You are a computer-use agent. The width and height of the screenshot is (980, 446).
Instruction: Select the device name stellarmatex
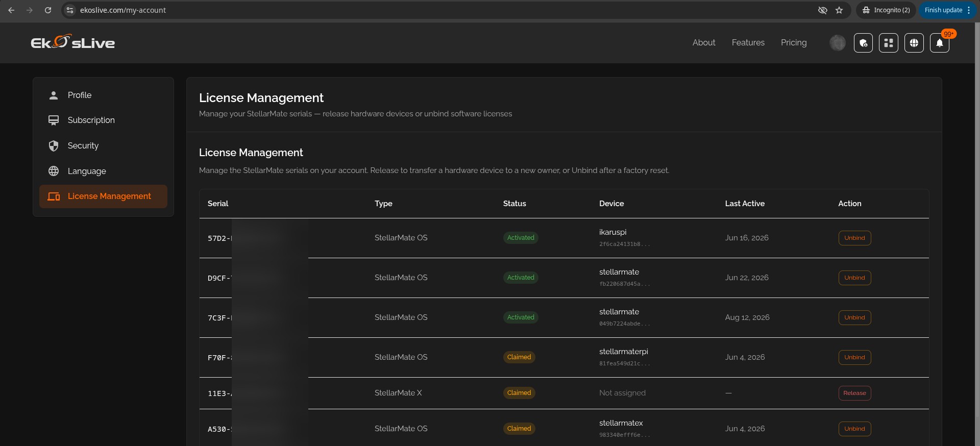point(621,423)
